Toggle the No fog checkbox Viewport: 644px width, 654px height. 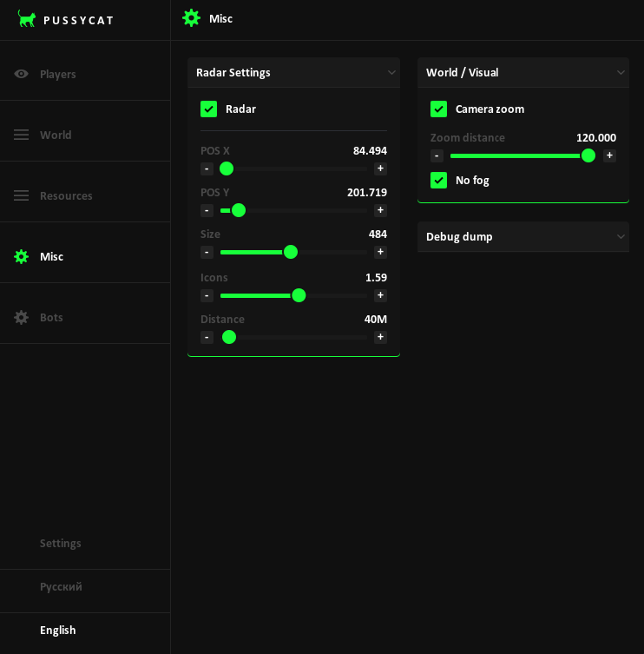pyautogui.click(x=438, y=180)
